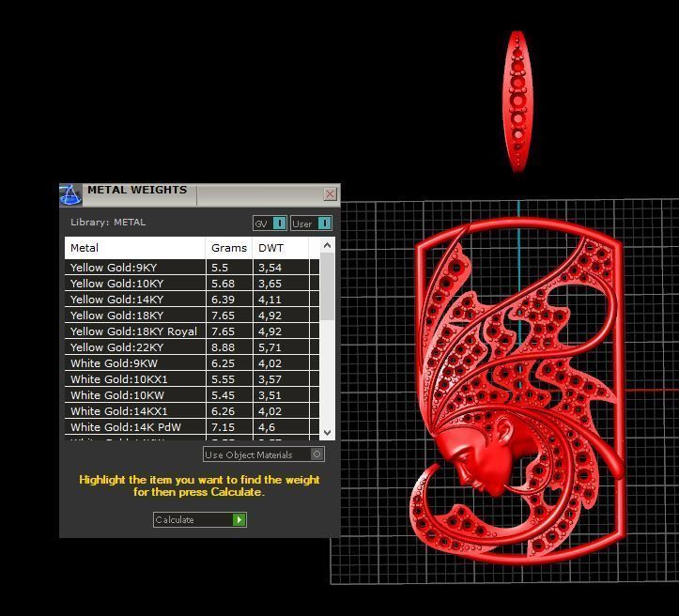Select the red pendant model in viewport
This screenshot has height=616, width=679.
click(x=519, y=390)
